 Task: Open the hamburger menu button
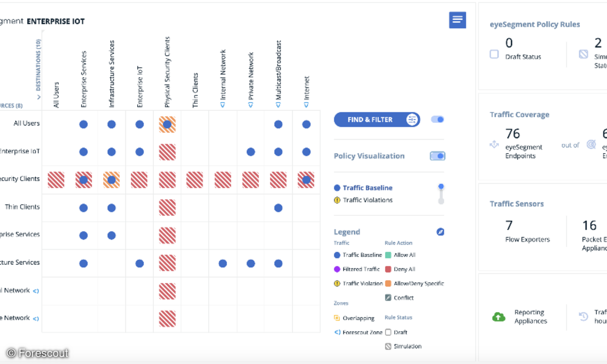457,20
